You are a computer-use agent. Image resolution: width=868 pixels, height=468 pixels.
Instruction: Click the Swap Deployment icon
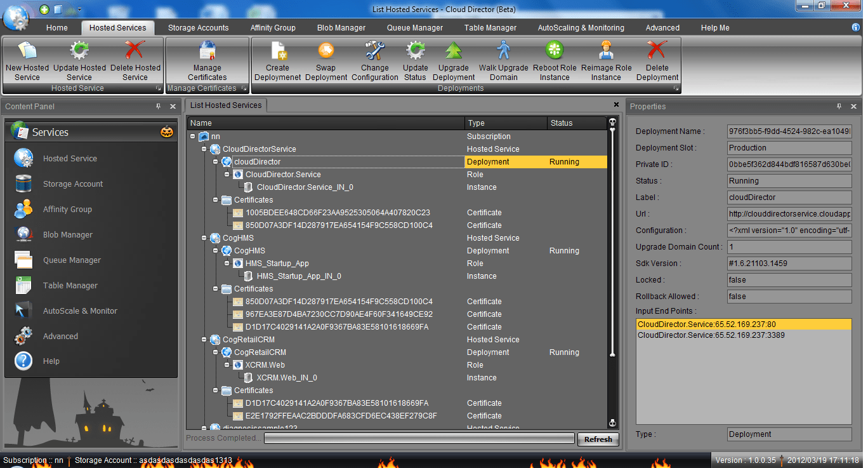[326, 51]
